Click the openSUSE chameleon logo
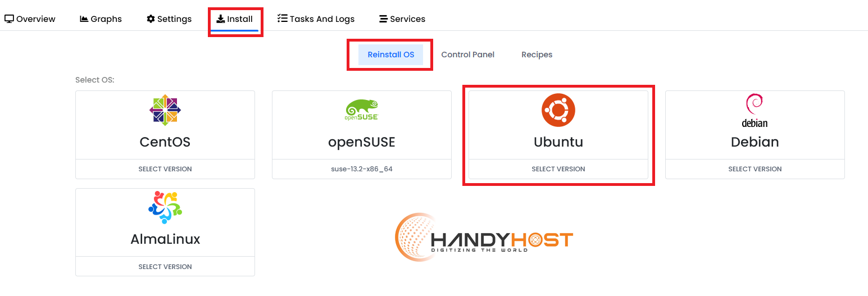The height and width of the screenshot is (296, 868). pyautogui.click(x=361, y=110)
